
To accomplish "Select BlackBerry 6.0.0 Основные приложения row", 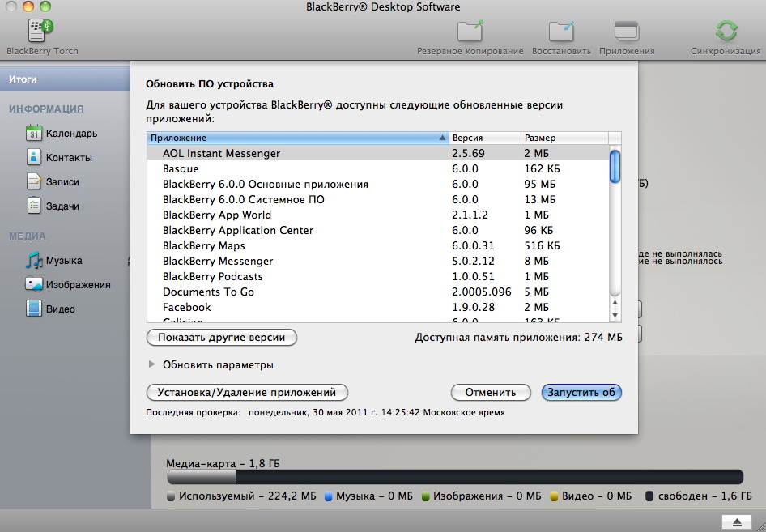I will 378,184.
